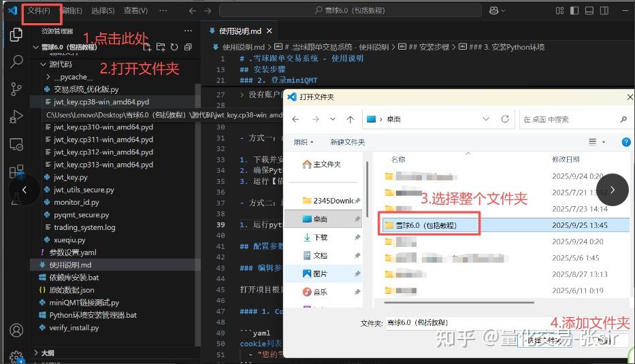Expand the __pycache__ folder

[48, 77]
